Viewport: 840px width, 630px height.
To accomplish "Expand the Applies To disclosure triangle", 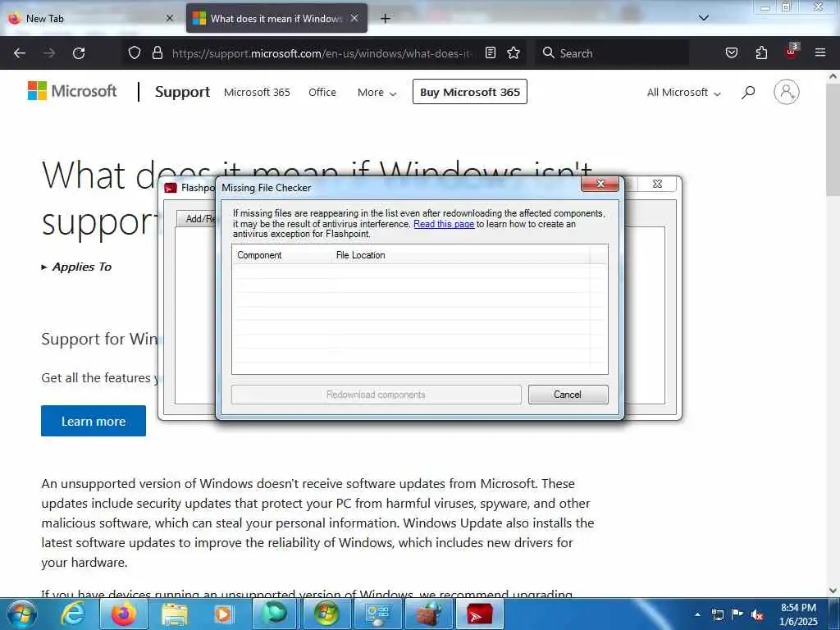I will (x=44, y=267).
